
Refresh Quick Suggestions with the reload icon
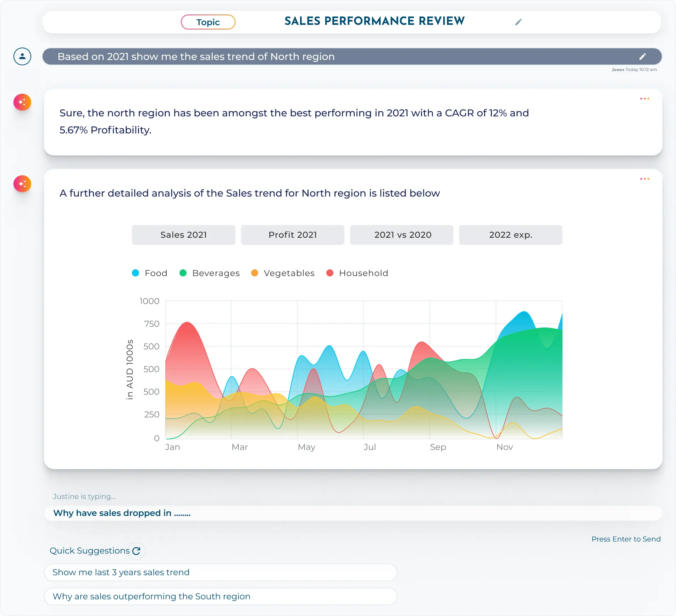[136, 551]
